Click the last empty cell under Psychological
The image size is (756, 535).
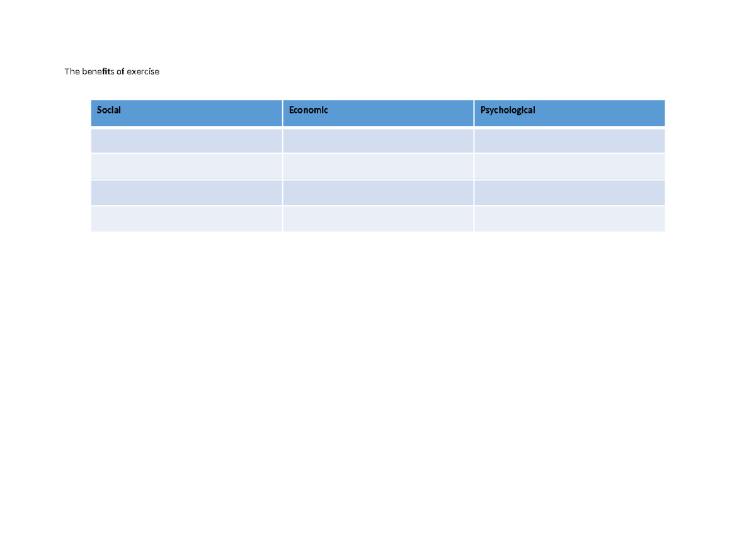coord(570,219)
